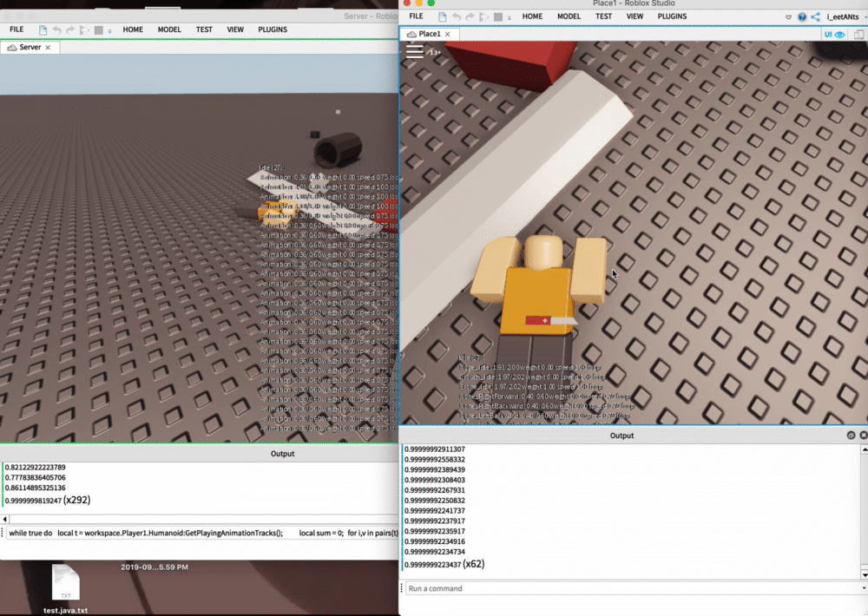Image resolution: width=868 pixels, height=616 pixels.
Task: Open command history dropdown at Run a command
Action: click(x=865, y=588)
